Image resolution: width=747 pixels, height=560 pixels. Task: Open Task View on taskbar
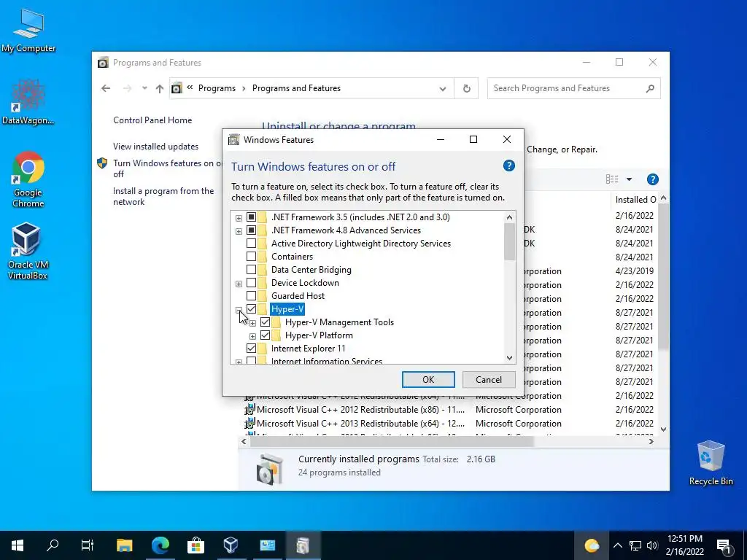pyautogui.click(x=88, y=545)
